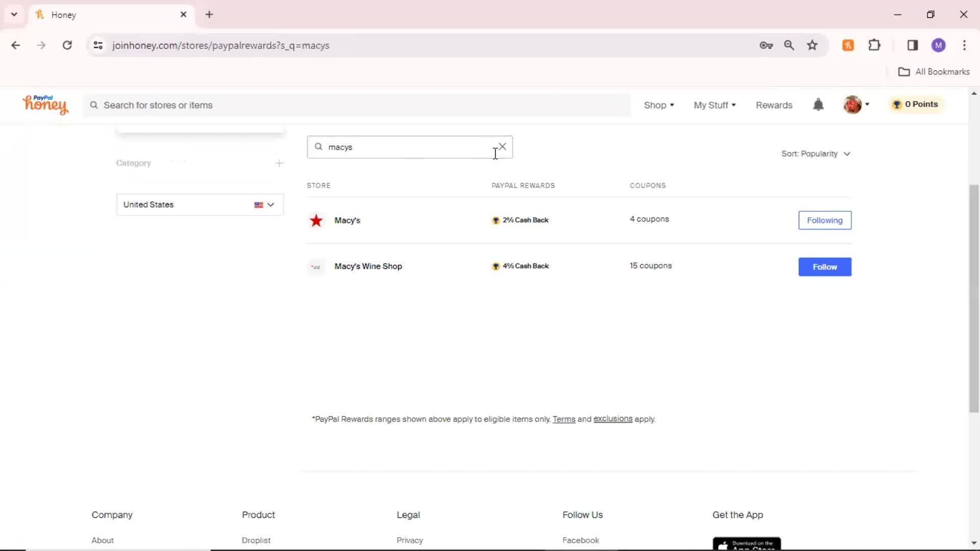Clear the macys search with X
Viewport: 980px width, 551px height.
coord(503,146)
